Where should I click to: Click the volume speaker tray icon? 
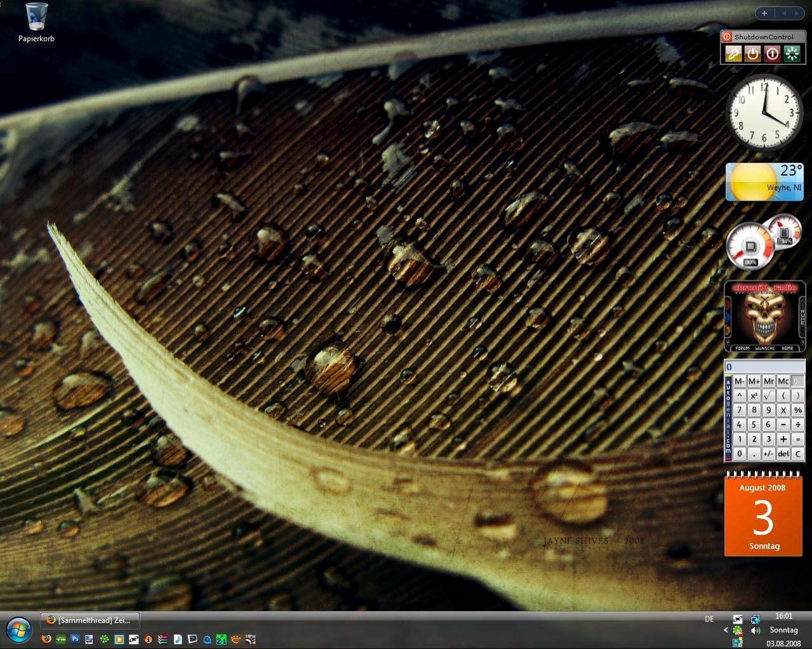coord(755,631)
